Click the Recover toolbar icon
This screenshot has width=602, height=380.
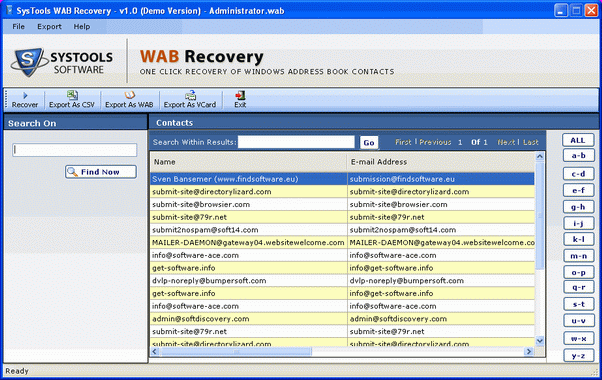tap(25, 100)
